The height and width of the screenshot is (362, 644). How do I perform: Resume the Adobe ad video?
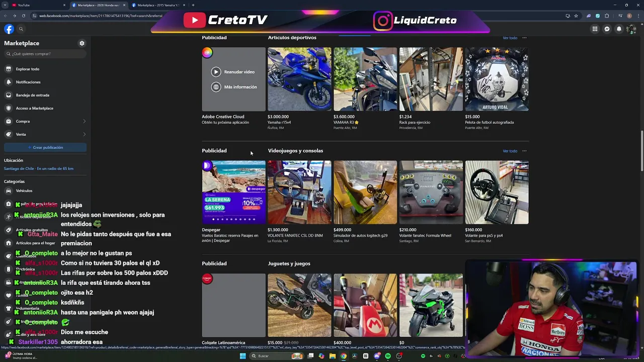[x=233, y=72]
